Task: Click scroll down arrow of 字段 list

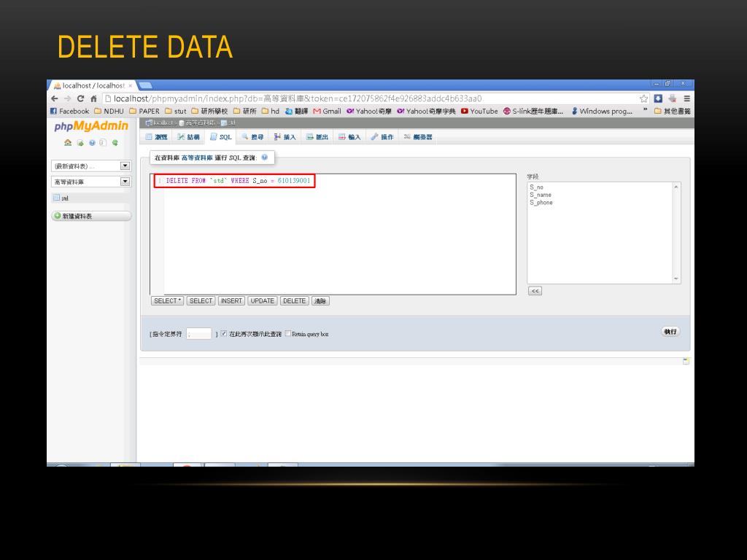Action: [x=676, y=279]
